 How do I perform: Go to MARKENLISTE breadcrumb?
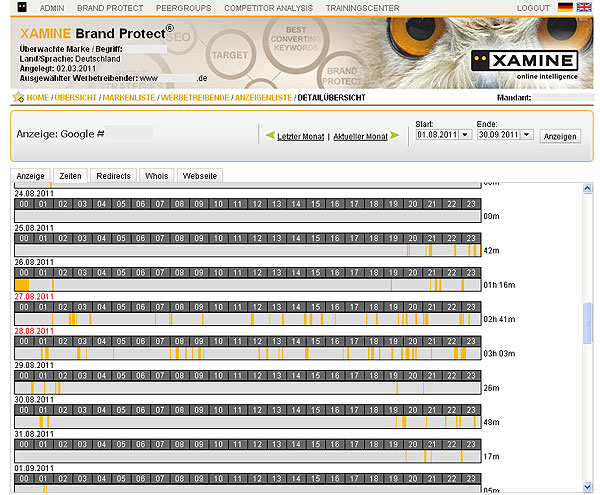[129, 98]
